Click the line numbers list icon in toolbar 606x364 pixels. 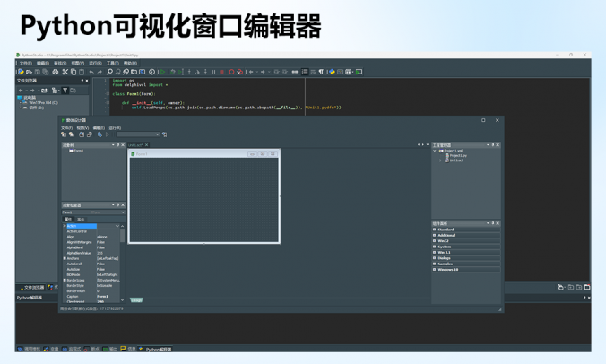coord(305,72)
